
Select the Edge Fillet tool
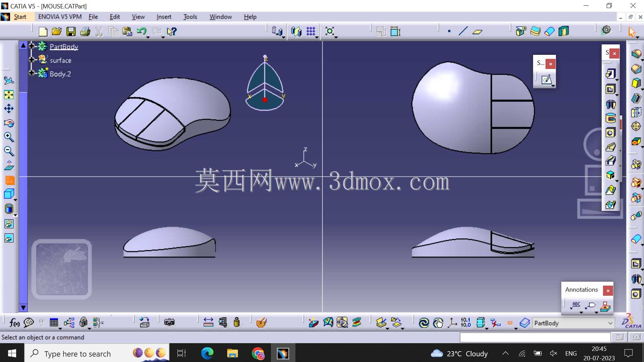636,54
